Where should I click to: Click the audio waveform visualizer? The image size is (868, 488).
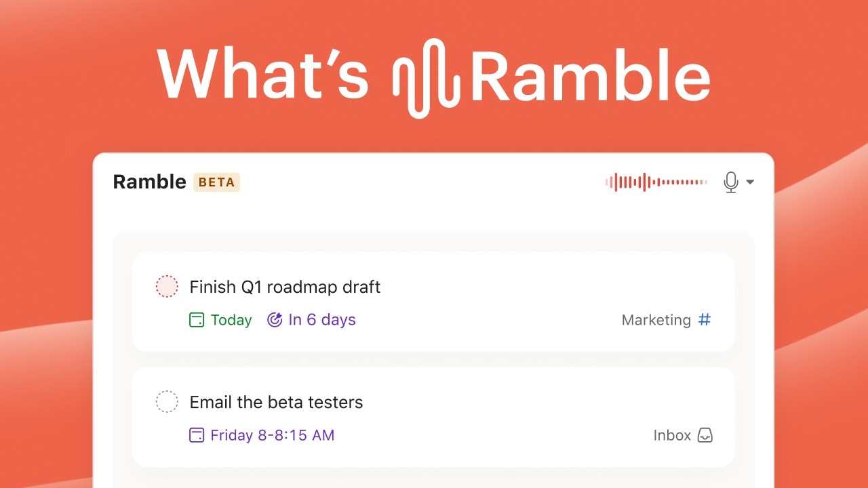(x=655, y=182)
